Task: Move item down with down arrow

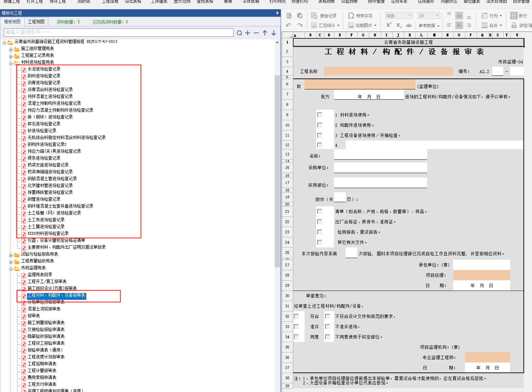Action: [274, 33]
